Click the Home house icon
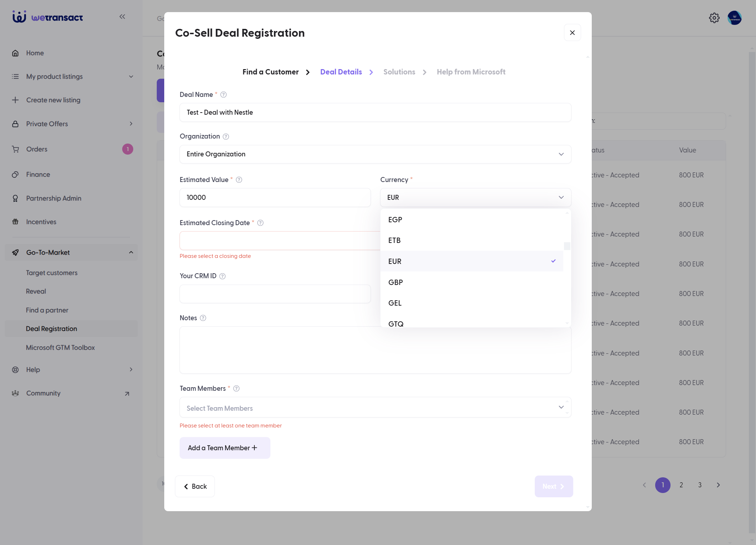The width and height of the screenshot is (756, 545). 15,53
